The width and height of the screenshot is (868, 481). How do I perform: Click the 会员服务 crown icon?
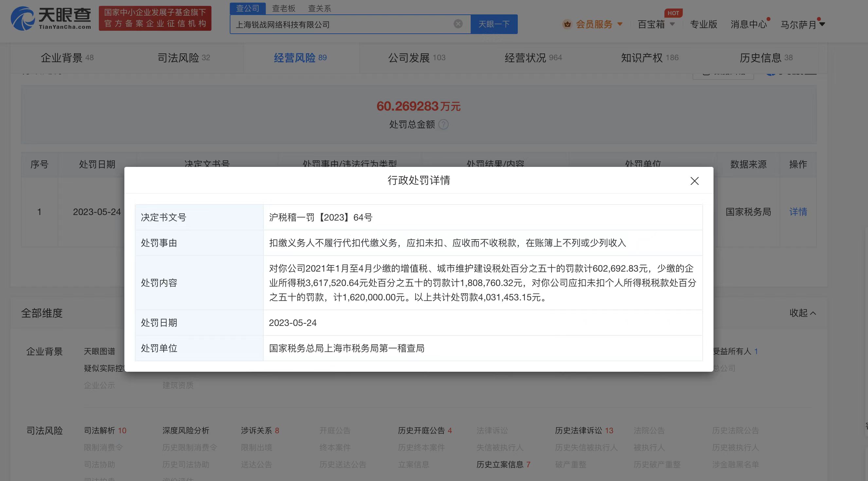click(x=568, y=24)
